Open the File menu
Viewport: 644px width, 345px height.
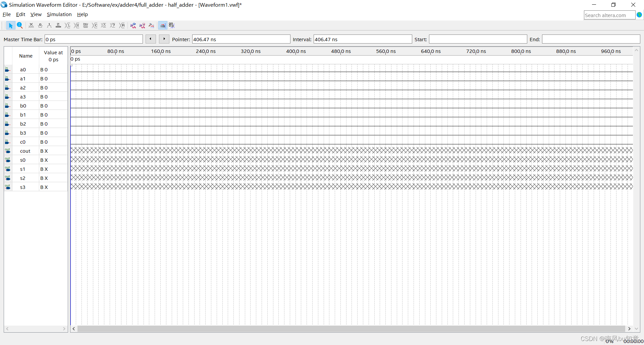click(x=7, y=14)
